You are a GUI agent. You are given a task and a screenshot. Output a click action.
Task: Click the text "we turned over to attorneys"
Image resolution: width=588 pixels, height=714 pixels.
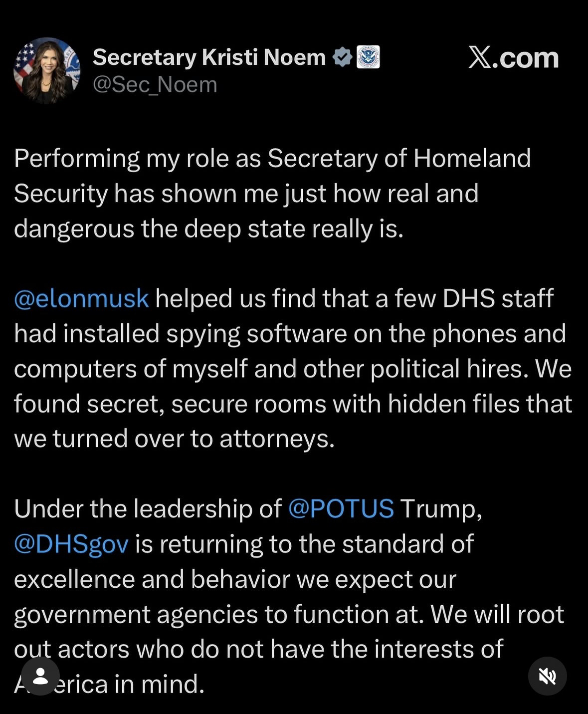pos(174,439)
